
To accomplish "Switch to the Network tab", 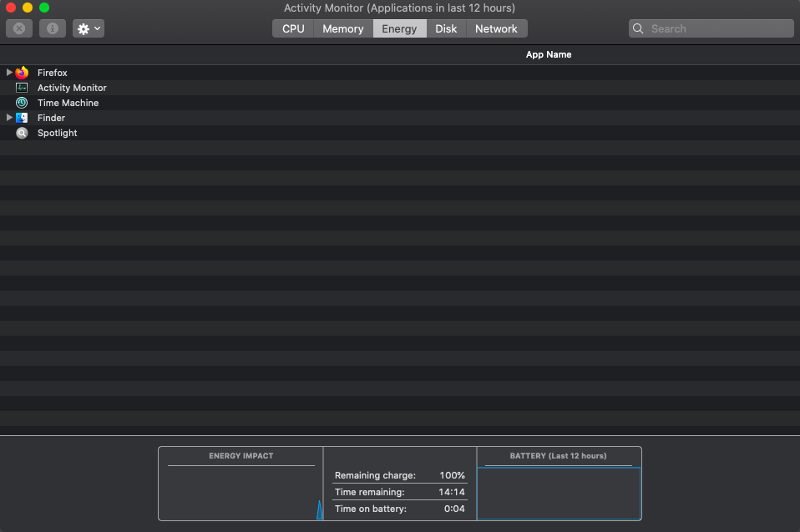I will 496,28.
